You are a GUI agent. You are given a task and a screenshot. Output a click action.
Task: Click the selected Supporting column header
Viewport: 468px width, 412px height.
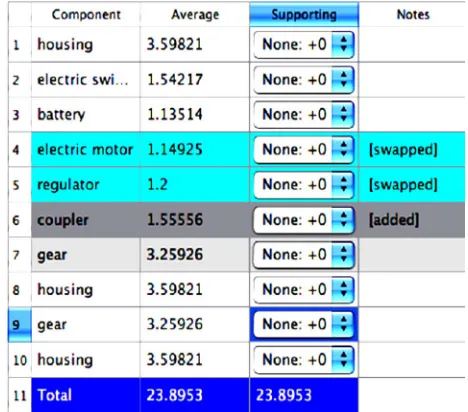[304, 14]
